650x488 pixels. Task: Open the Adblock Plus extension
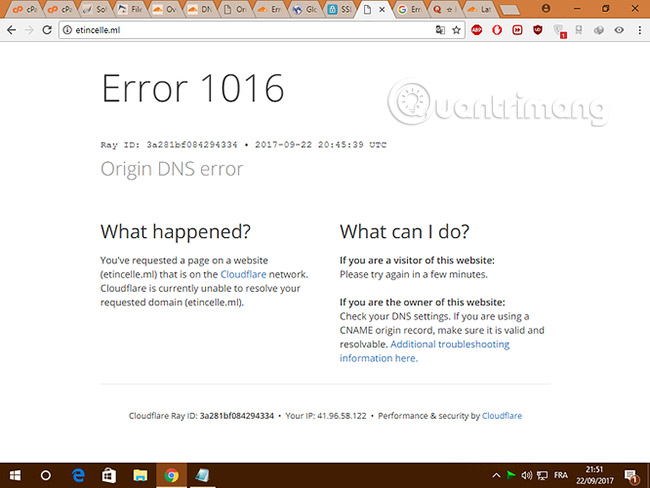(477, 30)
